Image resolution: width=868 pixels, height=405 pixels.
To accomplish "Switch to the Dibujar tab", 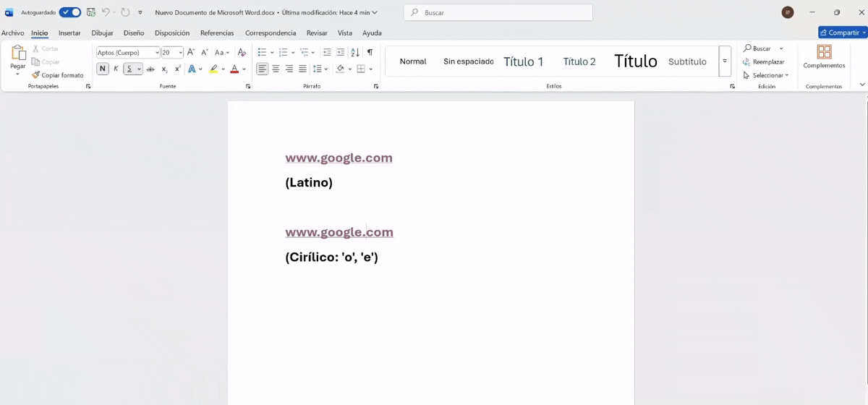I will point(102,33).
